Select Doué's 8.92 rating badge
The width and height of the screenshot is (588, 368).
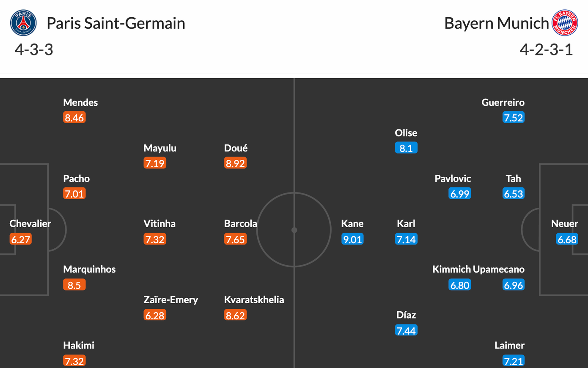click(235, 163)
